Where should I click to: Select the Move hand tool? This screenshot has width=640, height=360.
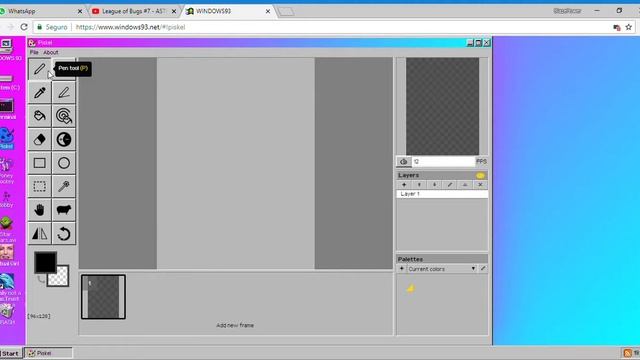point(40,210)
